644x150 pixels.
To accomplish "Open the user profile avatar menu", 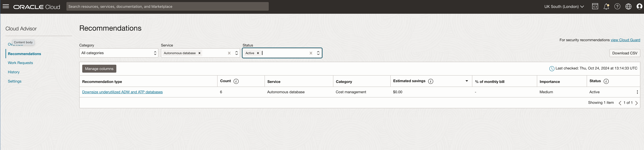I will pos(639,6).
